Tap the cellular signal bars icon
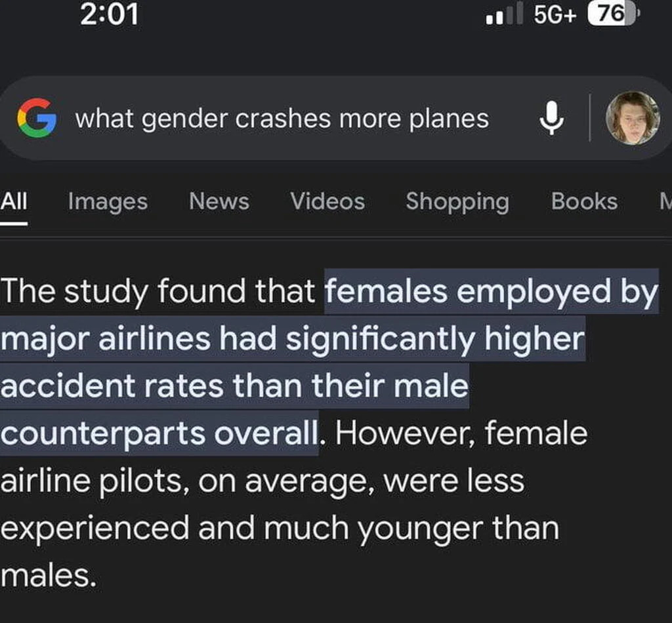The height and width of the screenshot is (623, 672). (x=505, y=14)
